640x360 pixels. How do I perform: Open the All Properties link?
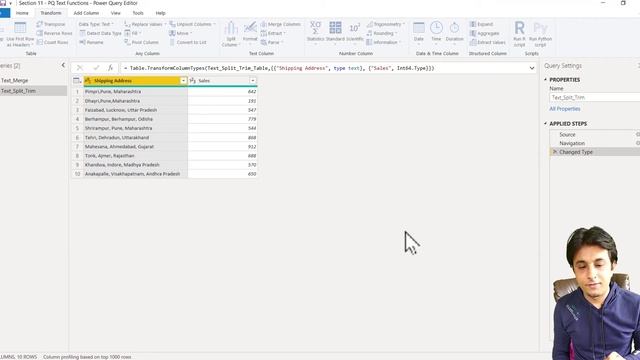click(x=564, y=109)
